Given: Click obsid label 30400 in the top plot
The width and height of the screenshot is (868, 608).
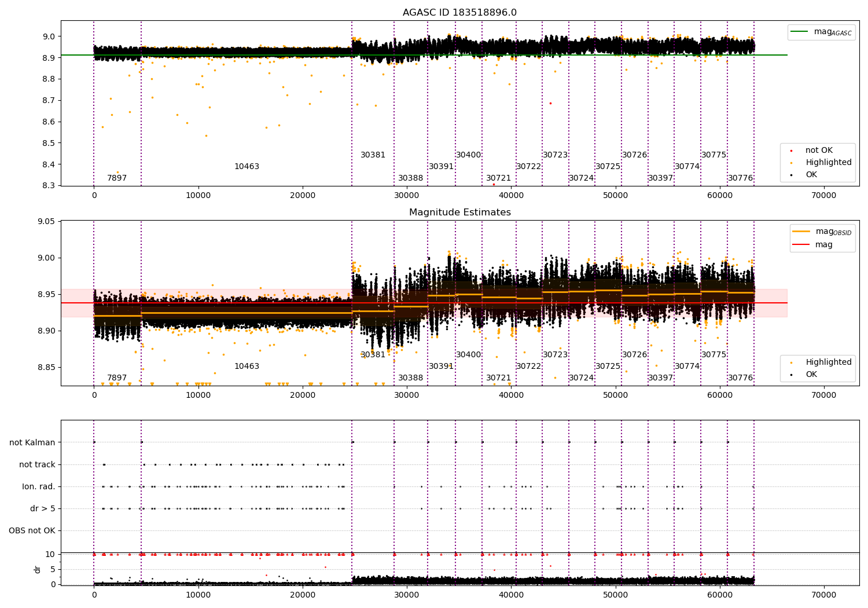Looking at the screenshot, I should click(468, 155).
